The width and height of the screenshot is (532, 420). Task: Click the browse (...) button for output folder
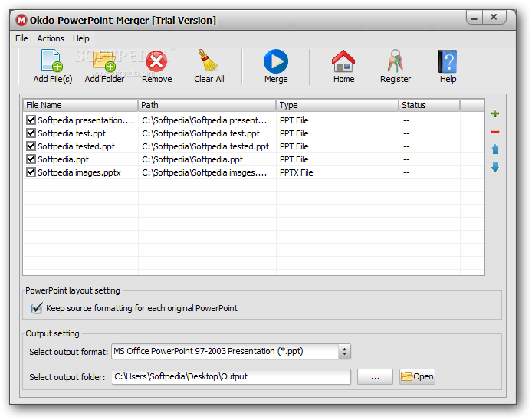tap(375, 377)
